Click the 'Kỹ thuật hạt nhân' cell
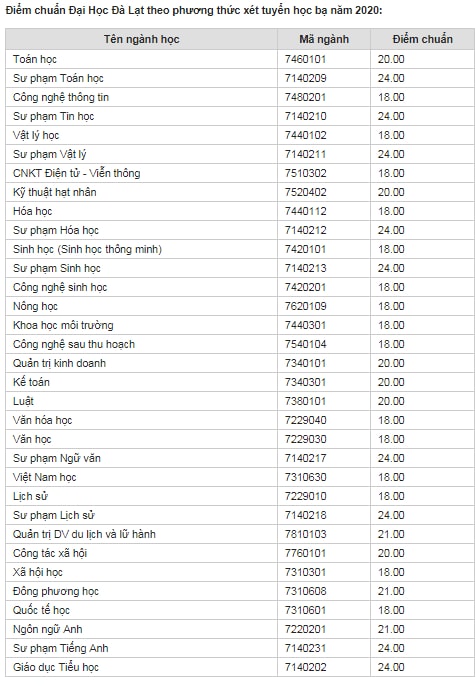The height and width of the screenshot is (686, 476). (141, 192)
